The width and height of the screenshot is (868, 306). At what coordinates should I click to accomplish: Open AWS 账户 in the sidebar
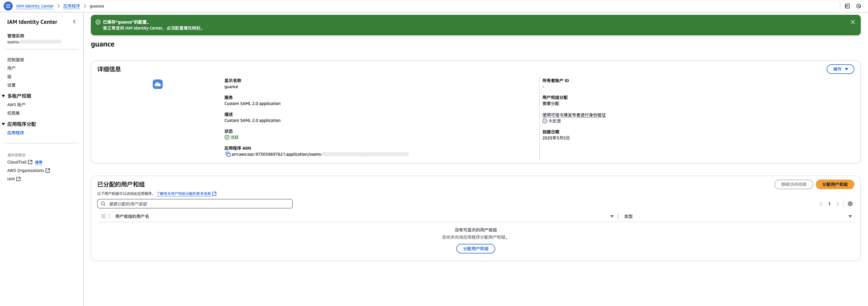(x=16, y=104)
